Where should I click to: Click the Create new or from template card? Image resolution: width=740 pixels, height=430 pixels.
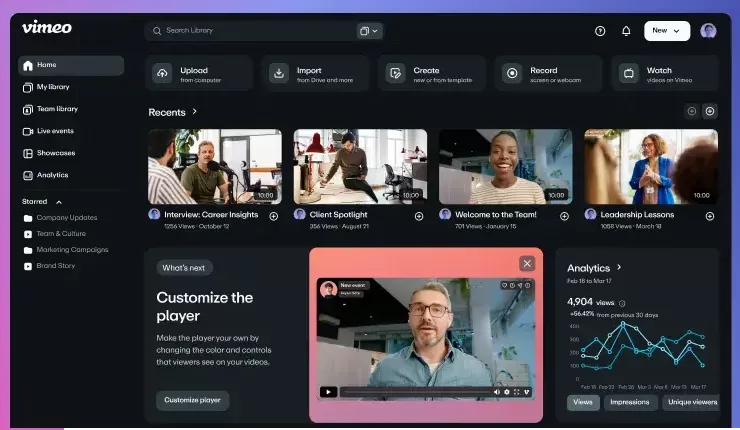pyautogui.click(x=432, y=73)
